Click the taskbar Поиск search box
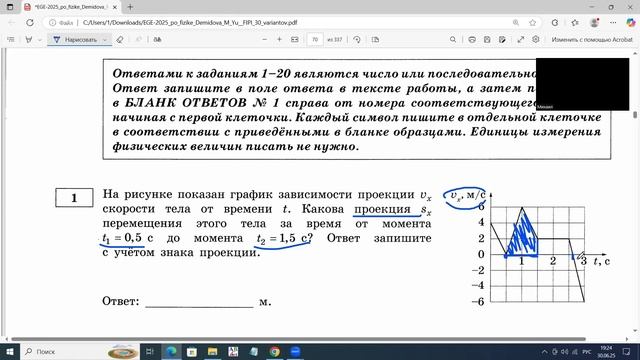 [x=80, y=351]
